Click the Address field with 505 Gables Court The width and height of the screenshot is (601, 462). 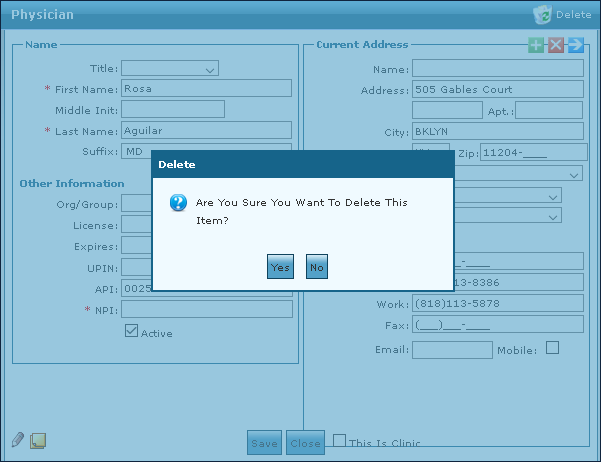pos(497,90)
